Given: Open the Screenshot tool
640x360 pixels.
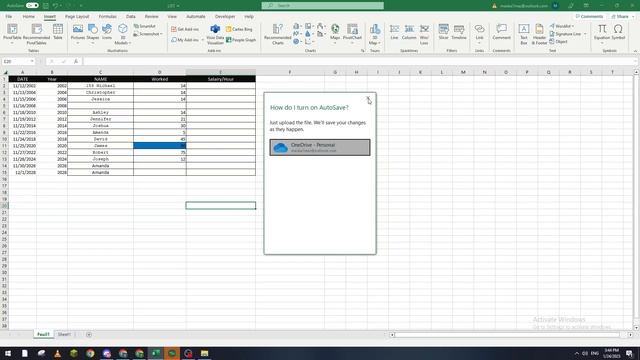Looking at the screenshot, I should coord(148,34).
